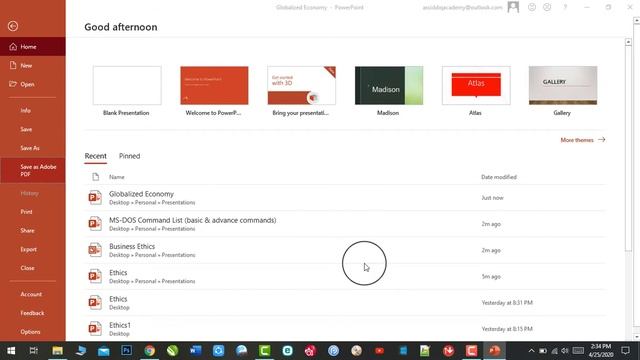Click the back arrow to exit Backstage

tap(13, 26)
